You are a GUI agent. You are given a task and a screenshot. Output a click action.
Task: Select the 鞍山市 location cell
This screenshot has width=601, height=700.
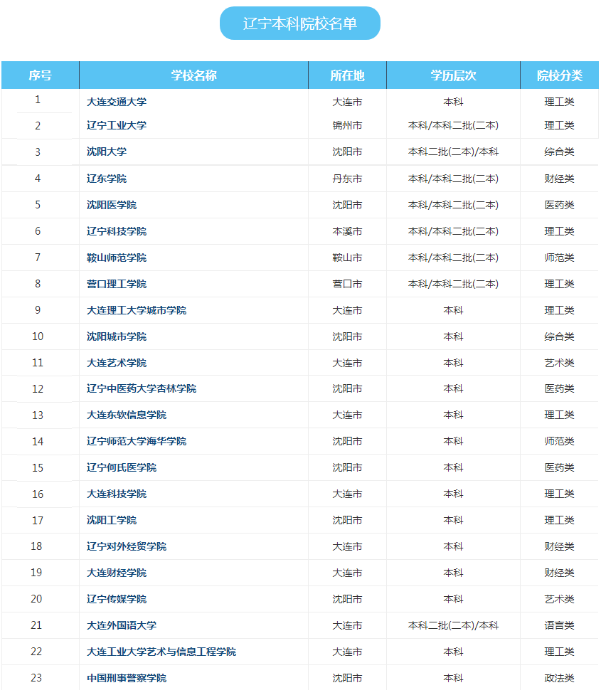[347, 258]
